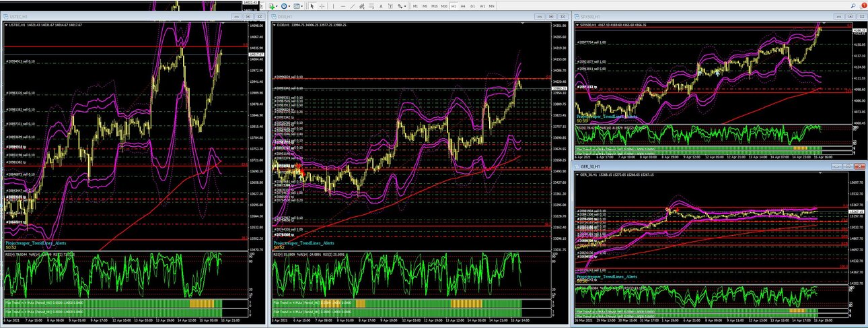Image resolution: width=868 pixels, height=328 pixels.
Task: Click the current price tag on DJ30 axis
Action: tap(559, 88)
